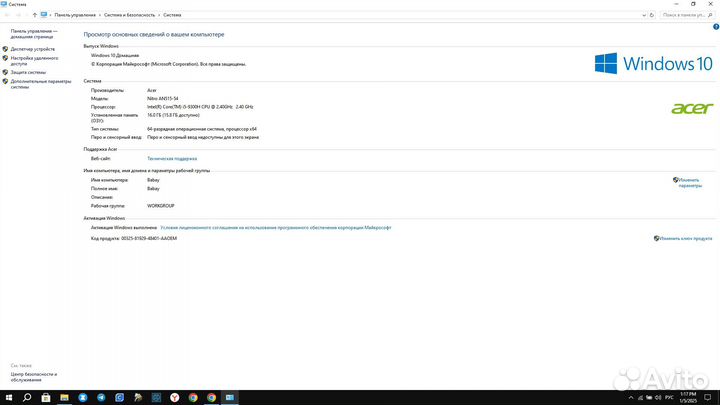Expand the chevron after Система и безопасность breadcrumb

[159, 15]
